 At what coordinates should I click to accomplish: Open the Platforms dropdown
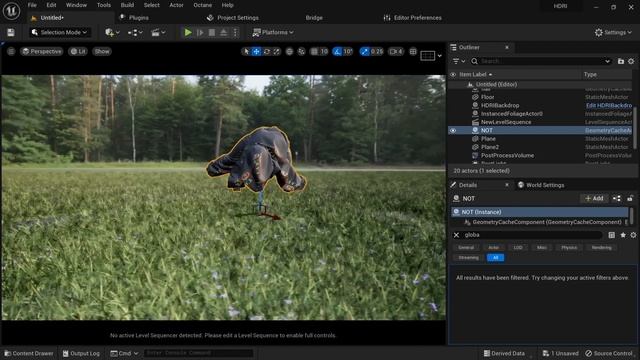coord(273,32)
